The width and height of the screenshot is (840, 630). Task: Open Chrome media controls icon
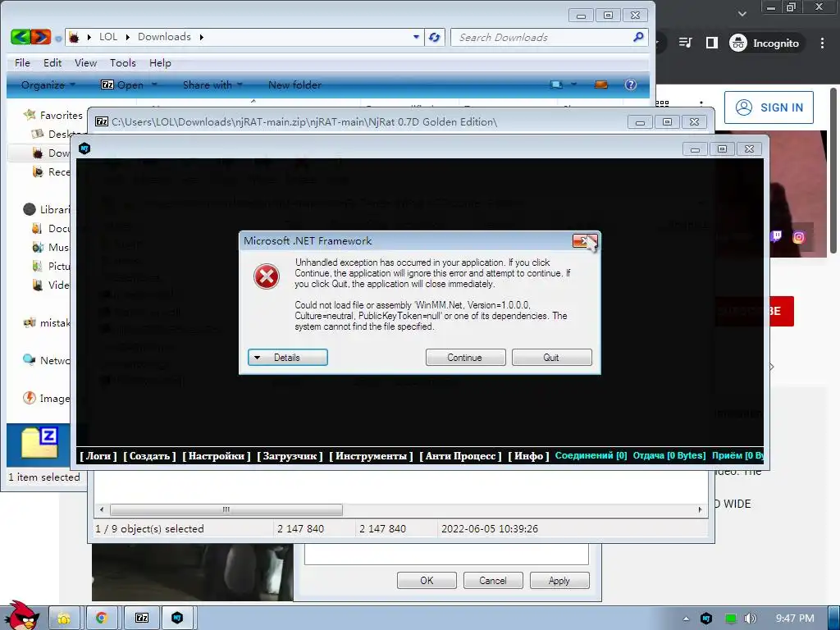click(x=686, y=43)
